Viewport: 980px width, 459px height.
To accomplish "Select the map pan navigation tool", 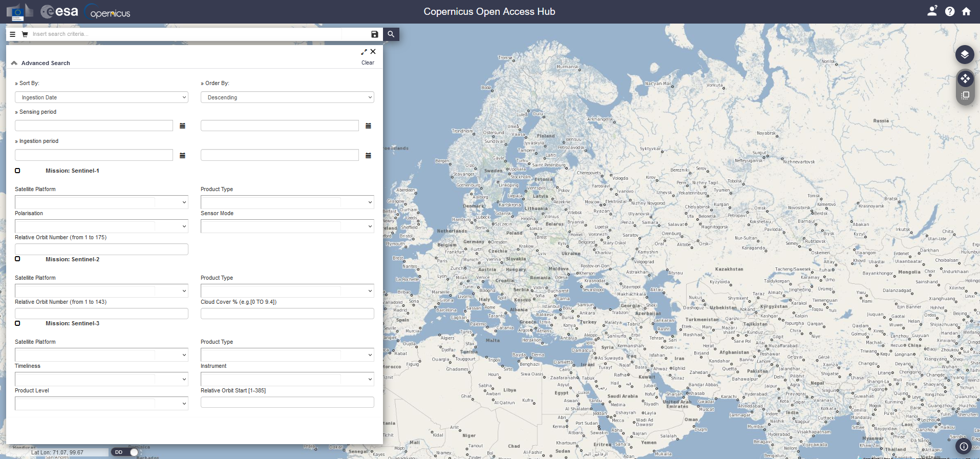I will (965, 78).
